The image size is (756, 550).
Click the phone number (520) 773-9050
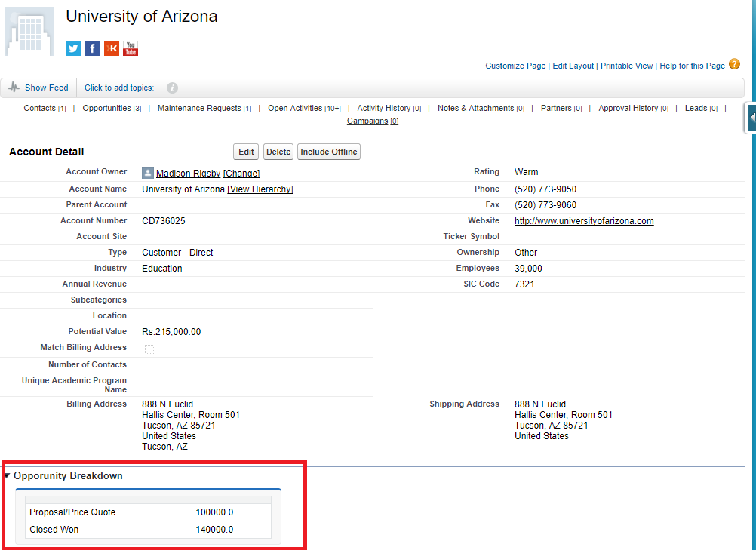[545, 189]
